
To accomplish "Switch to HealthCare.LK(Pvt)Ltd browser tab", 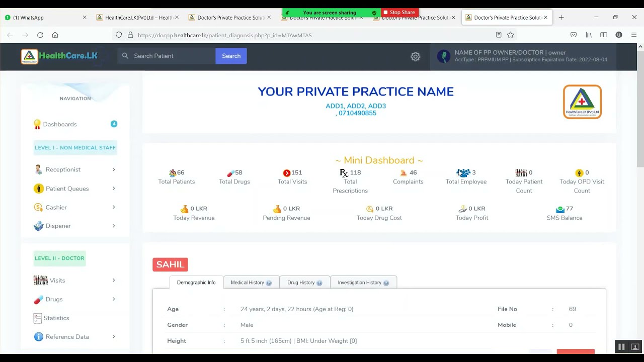I will (x=137, y=17).
